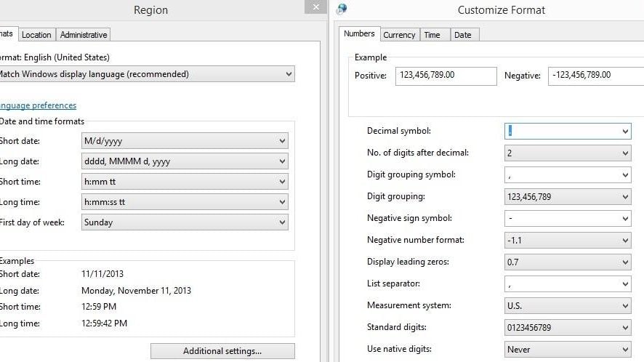Viewport: 644px width, 362px height.
Task: Expand No. of digits after decimal dropdown
Action: 567,153
